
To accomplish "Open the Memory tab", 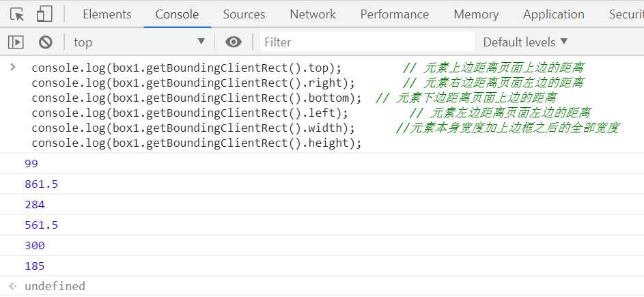I will 476,14.
